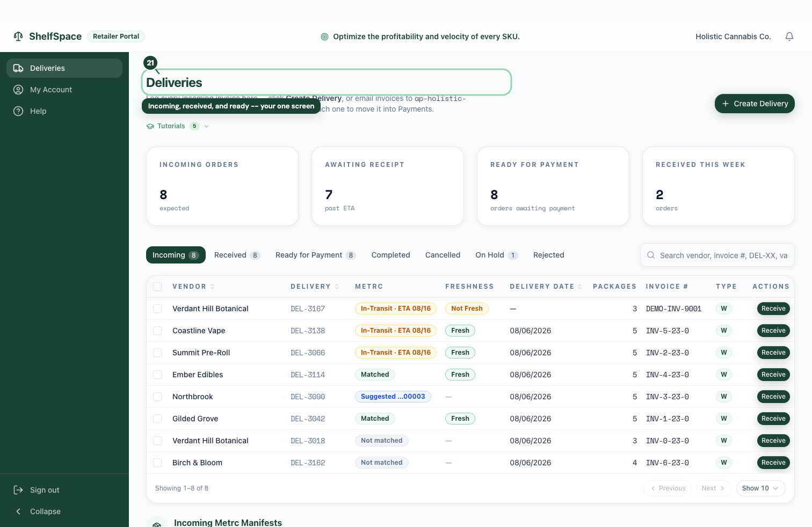Click the W type badge for Birch & Bloom
This screenshot has height=527, width=812.
pos(724,463)
